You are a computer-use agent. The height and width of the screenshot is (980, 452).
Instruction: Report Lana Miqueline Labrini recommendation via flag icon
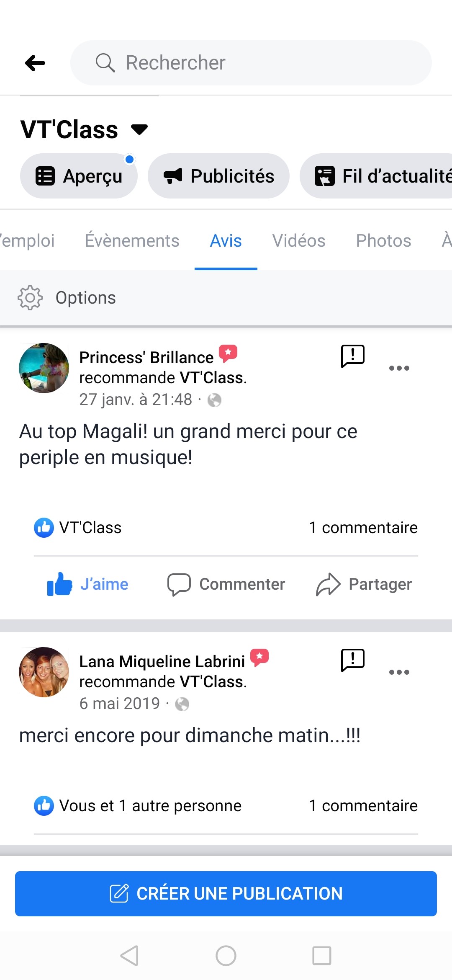point(353,660)
